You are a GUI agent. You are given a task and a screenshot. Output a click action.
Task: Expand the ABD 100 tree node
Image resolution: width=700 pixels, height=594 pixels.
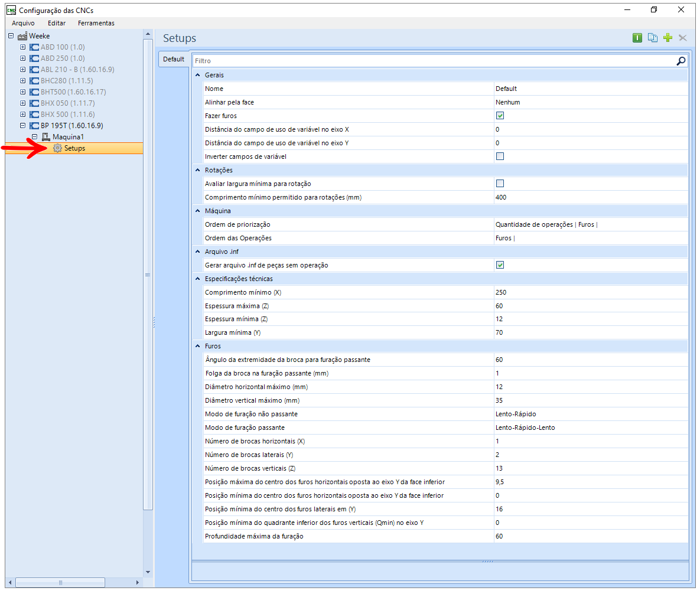tap(23, 47)
